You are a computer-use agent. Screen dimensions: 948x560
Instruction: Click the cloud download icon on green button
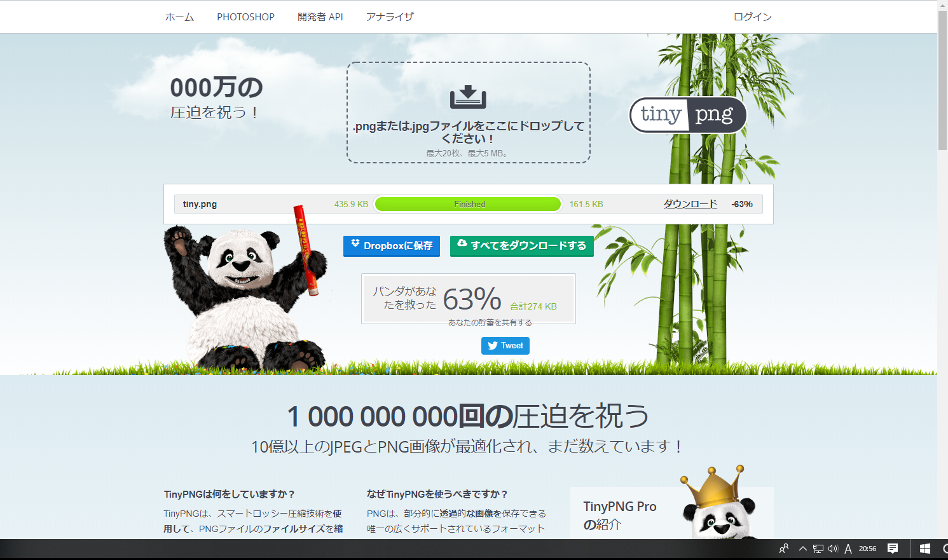coord(462,243)
